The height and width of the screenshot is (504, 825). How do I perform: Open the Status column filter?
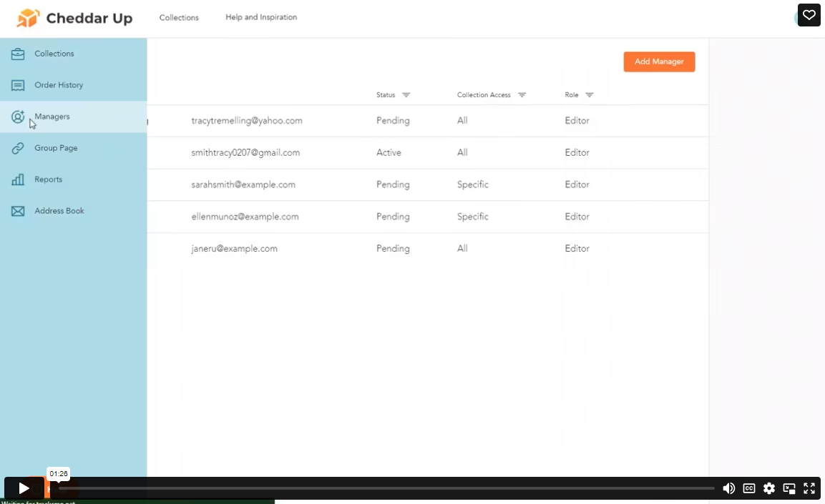coord(406,95)
